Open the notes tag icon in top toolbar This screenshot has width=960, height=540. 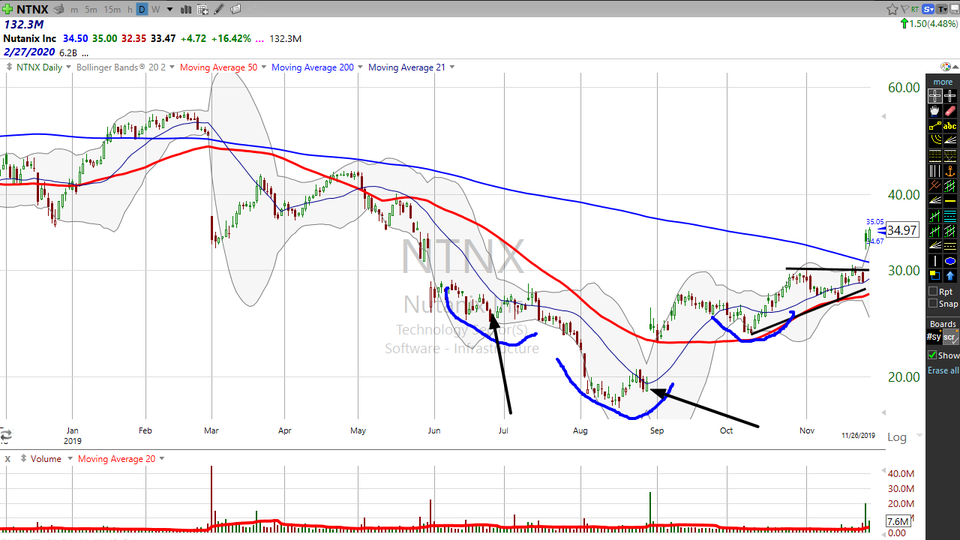click(x=235, y=9)
